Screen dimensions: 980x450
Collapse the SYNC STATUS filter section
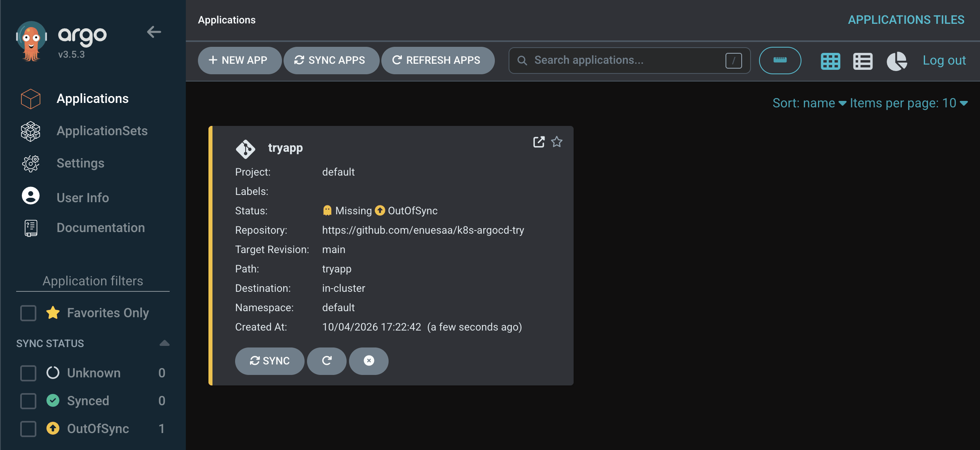[164, 343]
